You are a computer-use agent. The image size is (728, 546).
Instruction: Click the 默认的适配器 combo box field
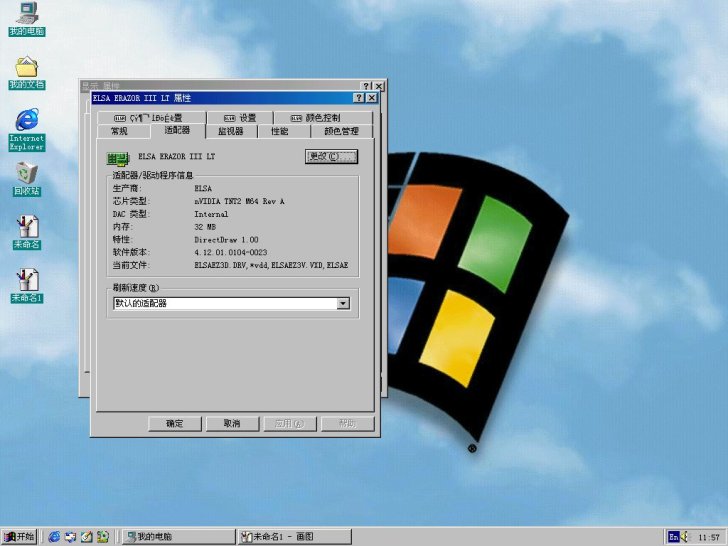(x=231, y=304)
